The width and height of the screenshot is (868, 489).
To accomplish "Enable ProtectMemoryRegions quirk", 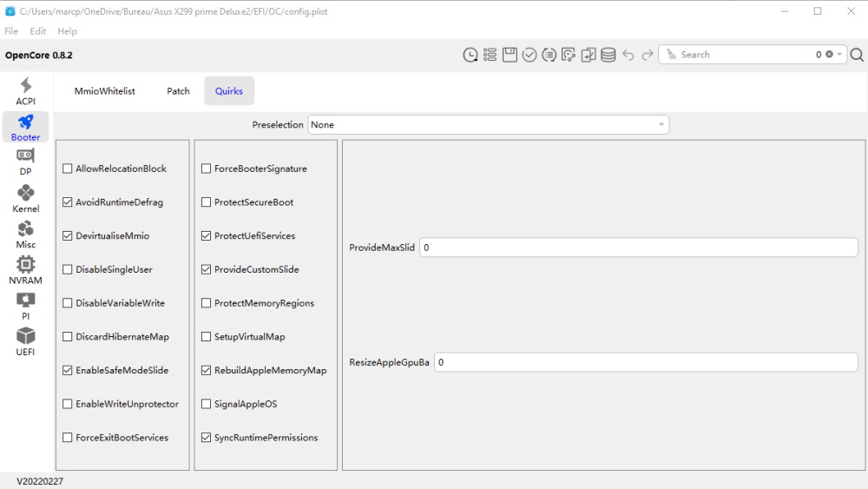I will [207, 303].
